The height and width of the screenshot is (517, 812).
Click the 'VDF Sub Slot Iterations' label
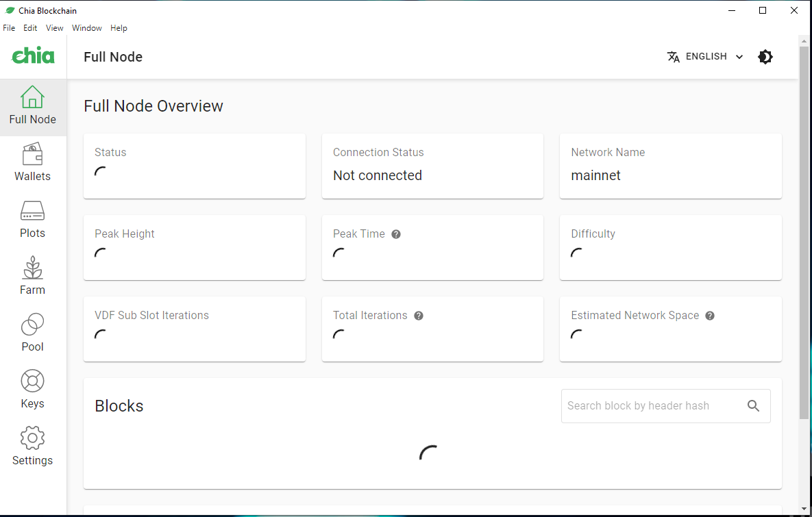(151, 316)
